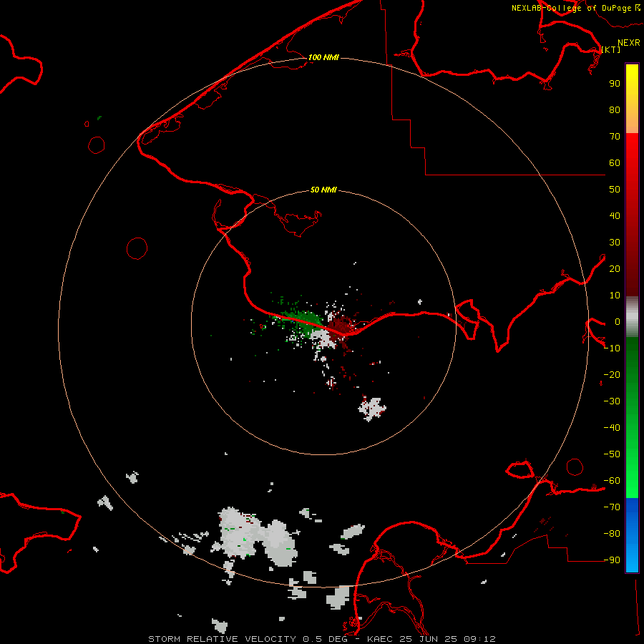Click the "25 JUN 25" date text
Image resolution: width=644 pixels, height=644 pixels.
click(428, 639)
